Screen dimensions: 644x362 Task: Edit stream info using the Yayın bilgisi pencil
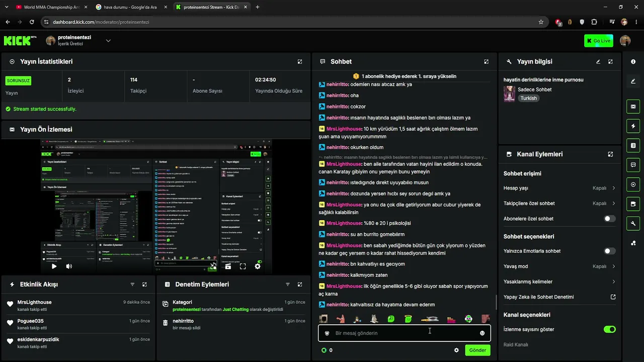598,62
